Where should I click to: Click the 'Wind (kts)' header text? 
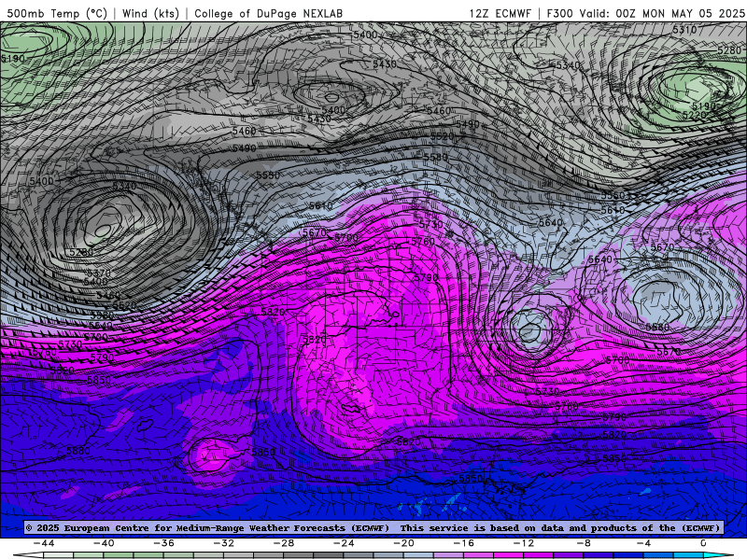(x=150, y=13)
